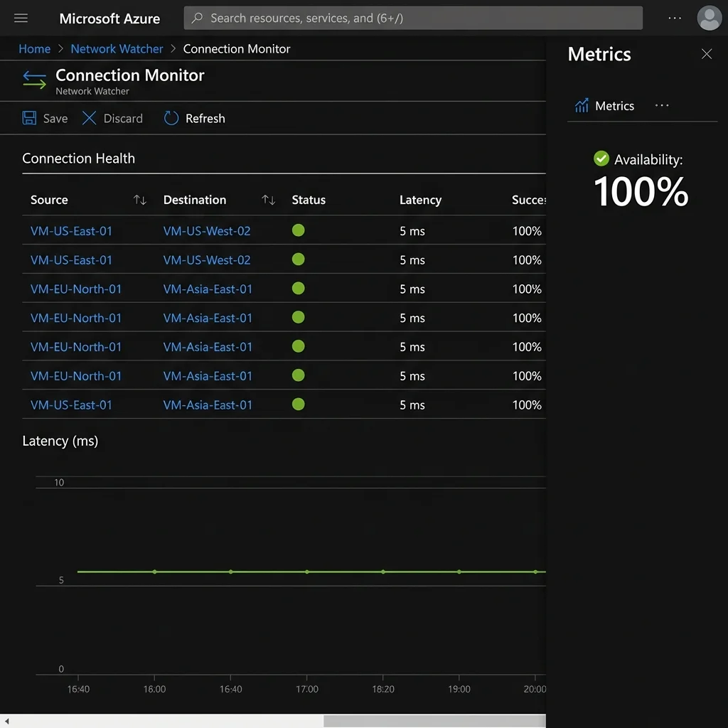Close the Metrics side panel
Image resolution: width=728 pixels, height=728 pixels.
click(x=707, y=54)
